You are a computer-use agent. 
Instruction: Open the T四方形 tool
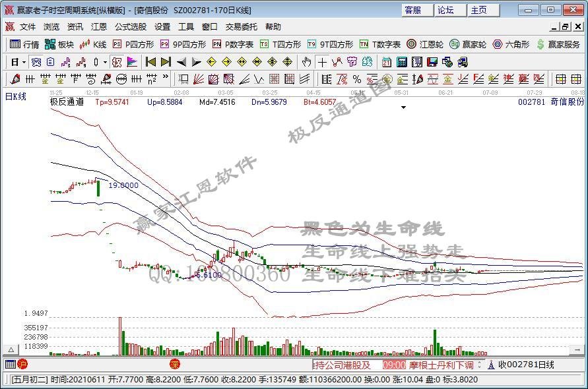click(x=280, y=45)
